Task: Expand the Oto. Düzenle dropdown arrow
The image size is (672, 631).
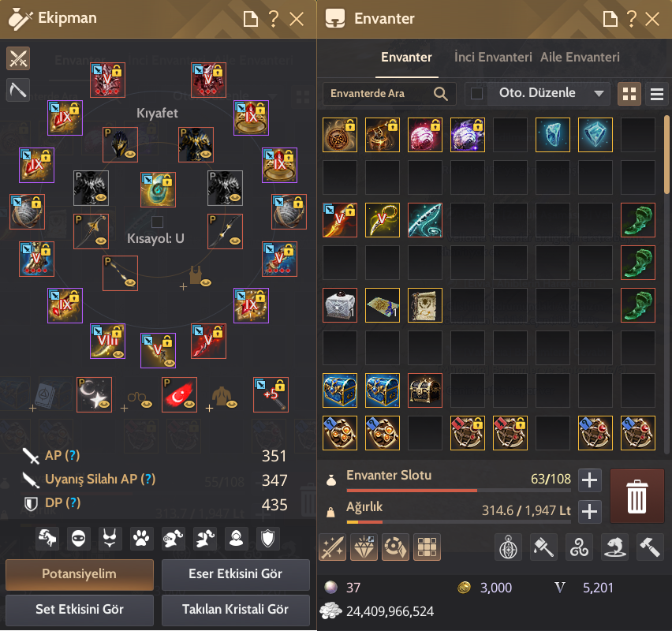Action: click(x=599, y=93)
